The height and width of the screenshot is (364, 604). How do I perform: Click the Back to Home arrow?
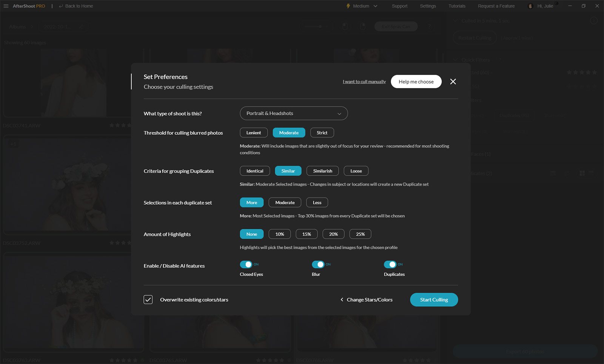coord(61,6)
